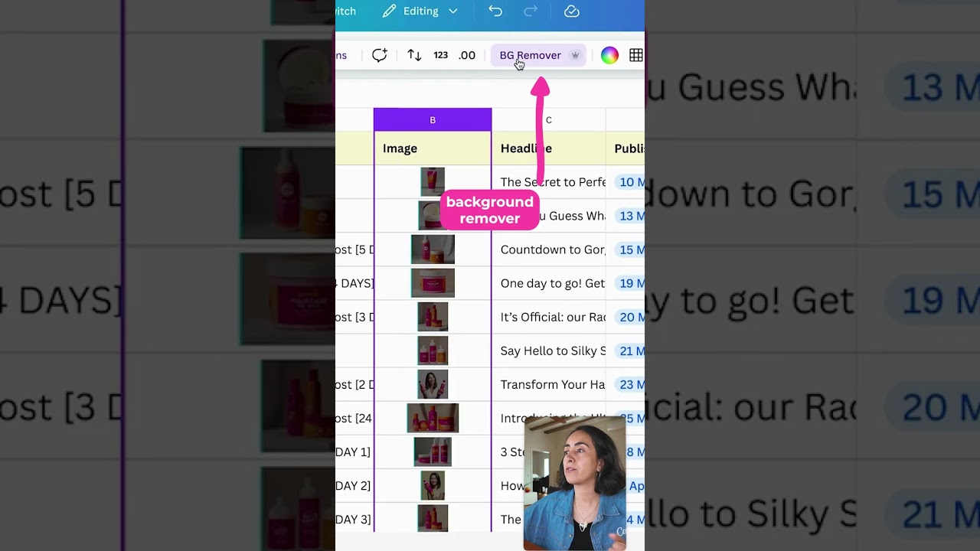Select column C header

[x=548, y=120]
